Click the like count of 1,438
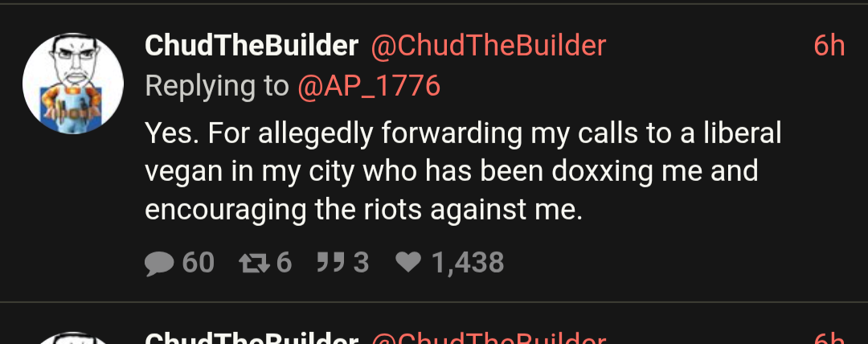Screen dimensions: 868x344 (468, 263)
